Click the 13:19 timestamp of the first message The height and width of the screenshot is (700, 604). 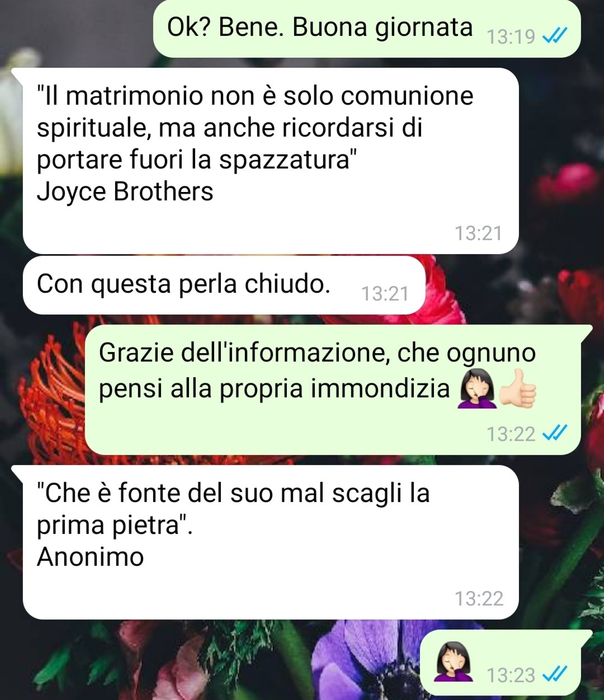[x=511, y=37]
